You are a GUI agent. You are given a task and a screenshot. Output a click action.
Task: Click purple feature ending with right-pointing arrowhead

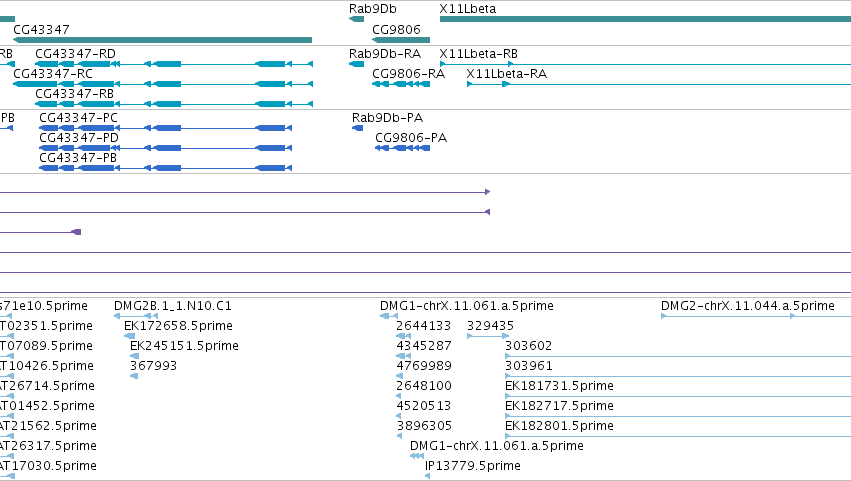tap(245, 192)
